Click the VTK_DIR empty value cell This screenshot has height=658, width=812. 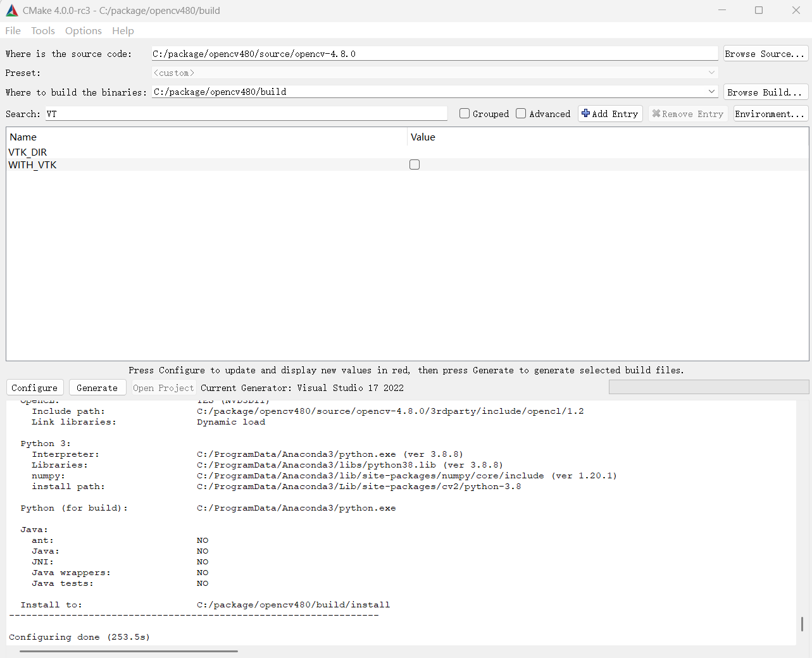click(x=608, y=152)
